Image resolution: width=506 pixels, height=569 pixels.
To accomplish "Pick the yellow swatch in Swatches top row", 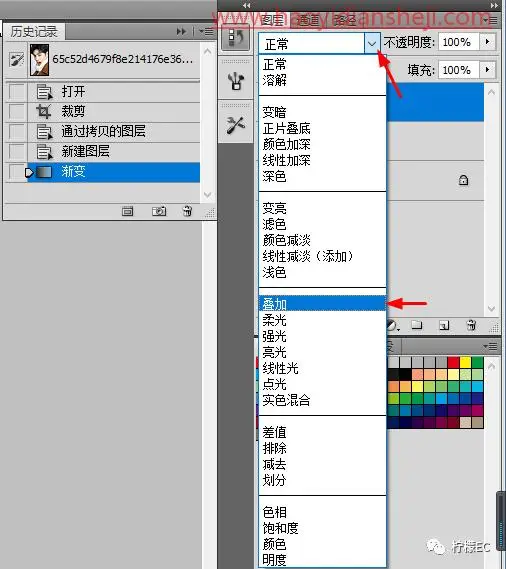I will pos(465,362).
